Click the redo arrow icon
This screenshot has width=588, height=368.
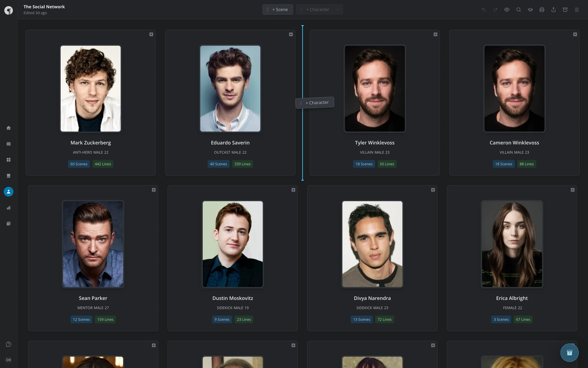495,10
